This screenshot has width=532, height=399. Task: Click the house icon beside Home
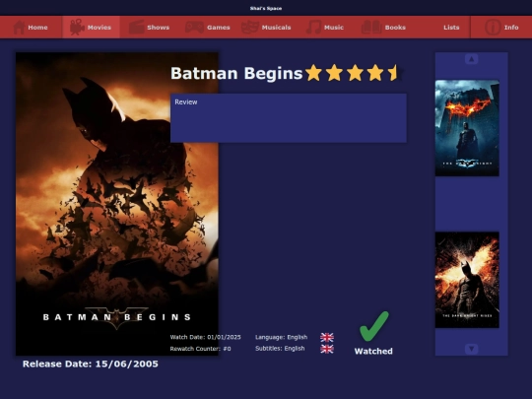tap(19, 28)
